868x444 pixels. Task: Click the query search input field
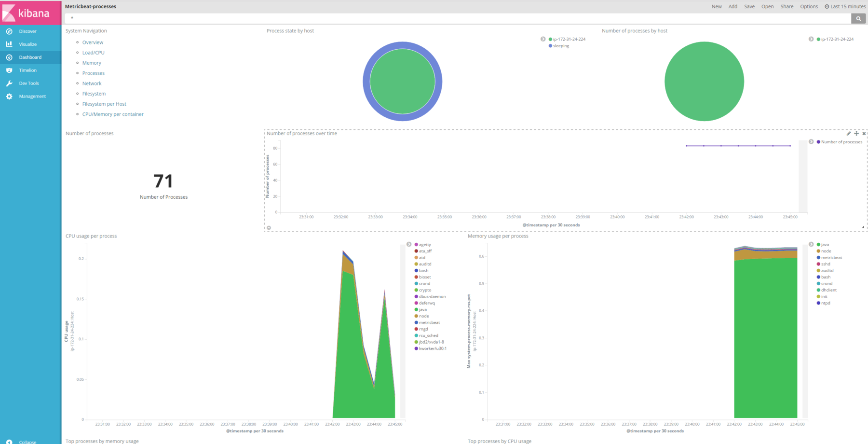click(458, 18)
